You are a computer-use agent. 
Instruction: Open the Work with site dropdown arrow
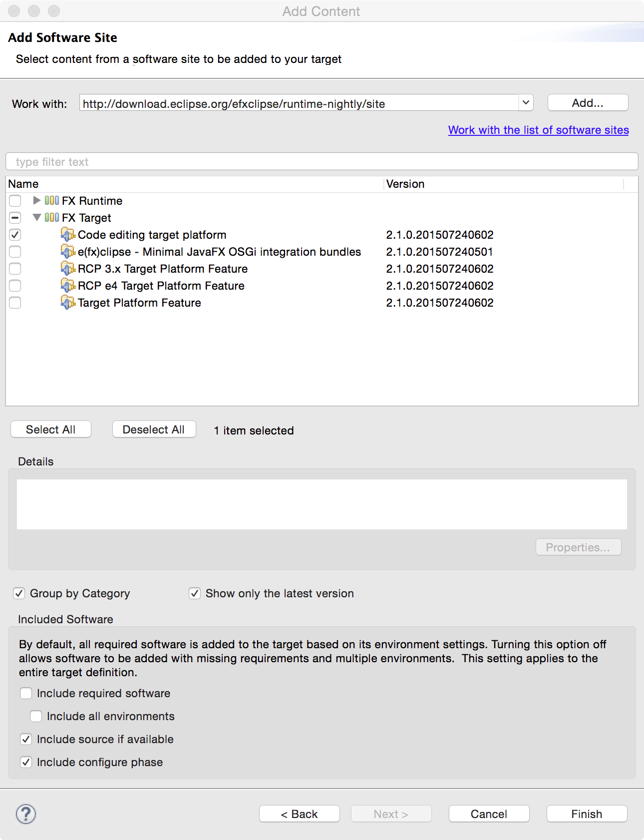(526, 103)
